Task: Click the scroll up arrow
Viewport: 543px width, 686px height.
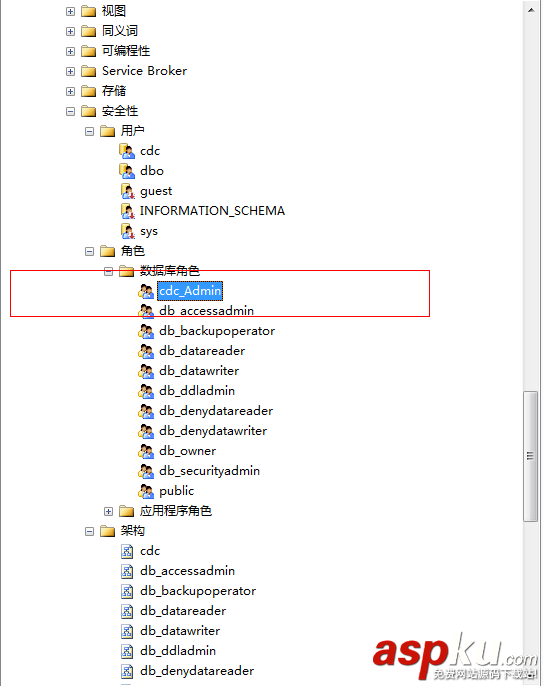Action: (x=531, y=10)
